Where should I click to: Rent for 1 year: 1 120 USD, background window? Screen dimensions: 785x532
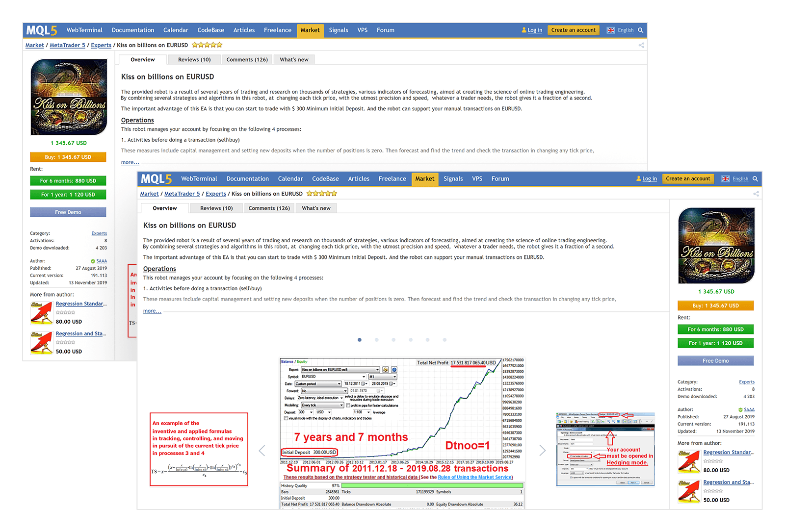tap(68, 195)
